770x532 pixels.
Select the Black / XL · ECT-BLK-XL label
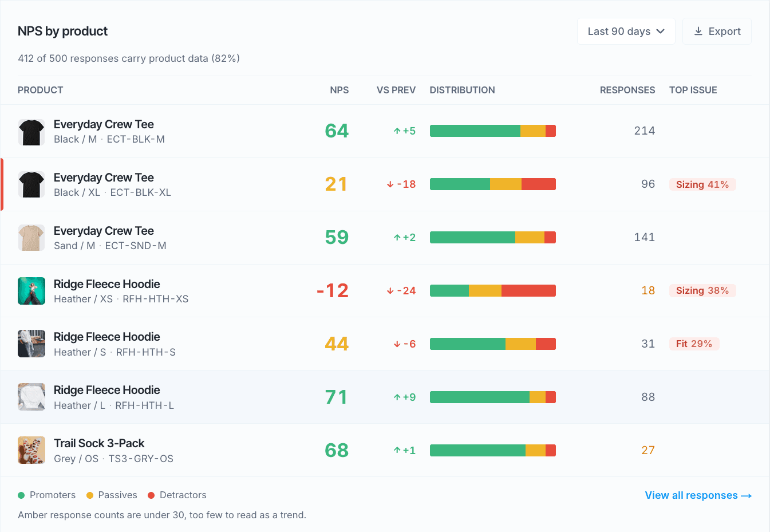pos(112,192)
